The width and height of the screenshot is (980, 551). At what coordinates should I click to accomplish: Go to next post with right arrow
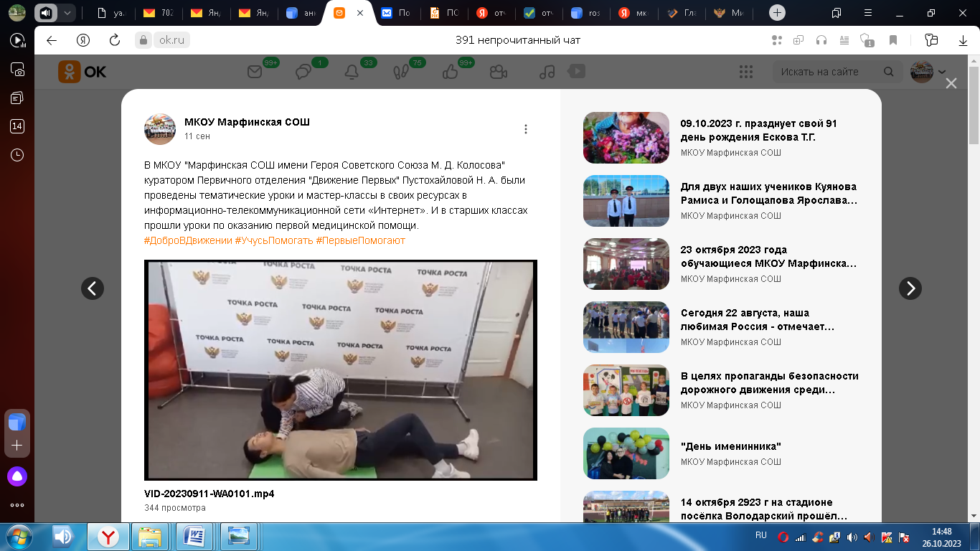point(910,288)
